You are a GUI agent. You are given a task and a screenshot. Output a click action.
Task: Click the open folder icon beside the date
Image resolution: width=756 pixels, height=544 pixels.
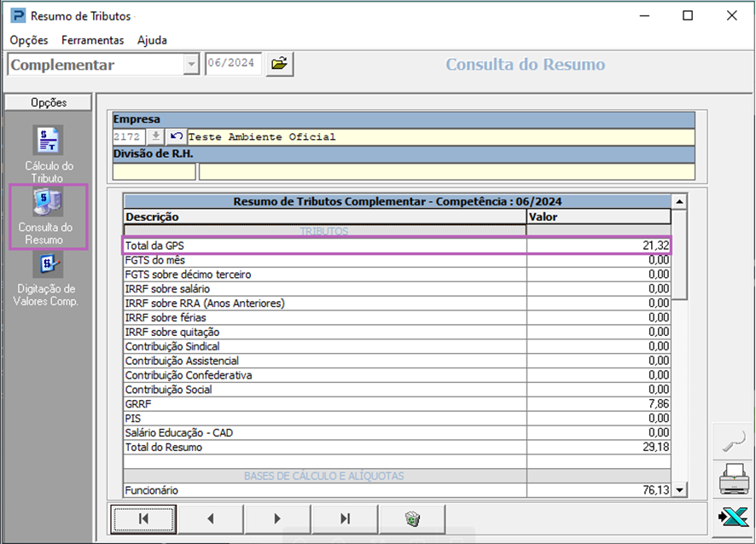(279, 64)
